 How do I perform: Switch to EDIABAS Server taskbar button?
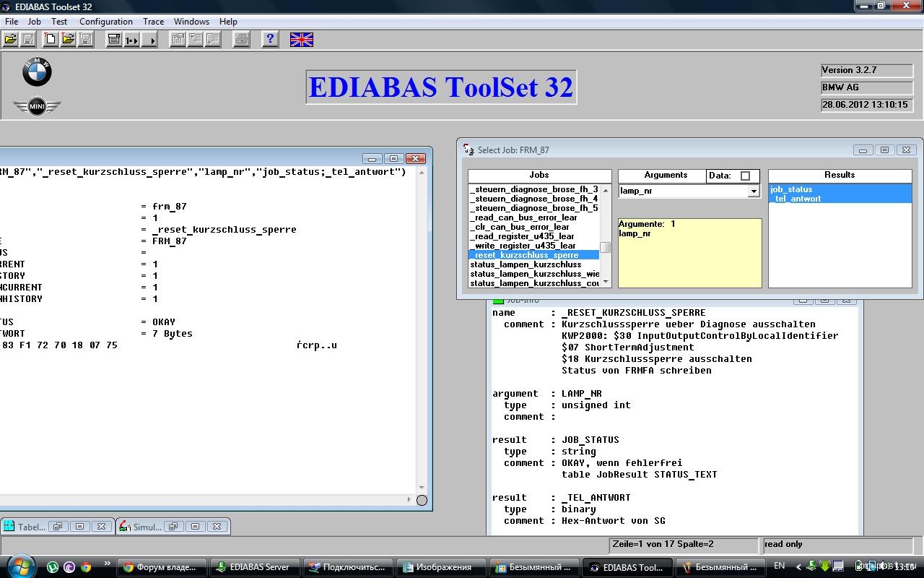point(253,567)
